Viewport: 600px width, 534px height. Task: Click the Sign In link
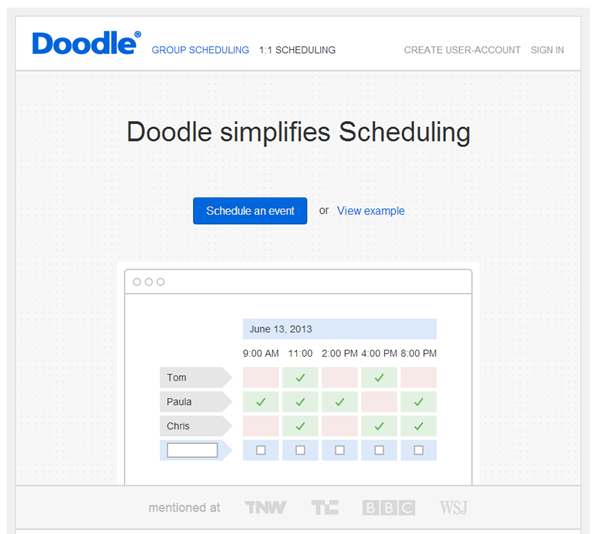(x=547, y=50)
